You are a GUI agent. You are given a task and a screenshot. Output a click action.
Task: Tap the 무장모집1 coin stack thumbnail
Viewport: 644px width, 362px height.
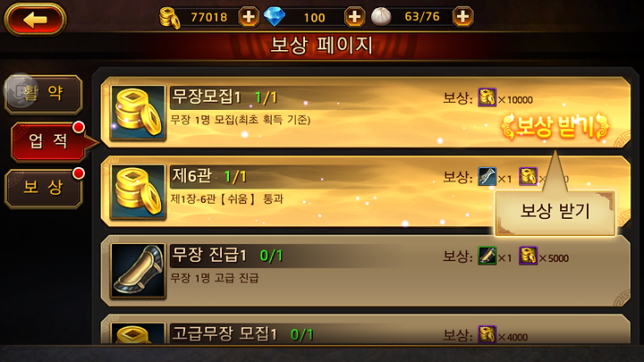point(138,113)
